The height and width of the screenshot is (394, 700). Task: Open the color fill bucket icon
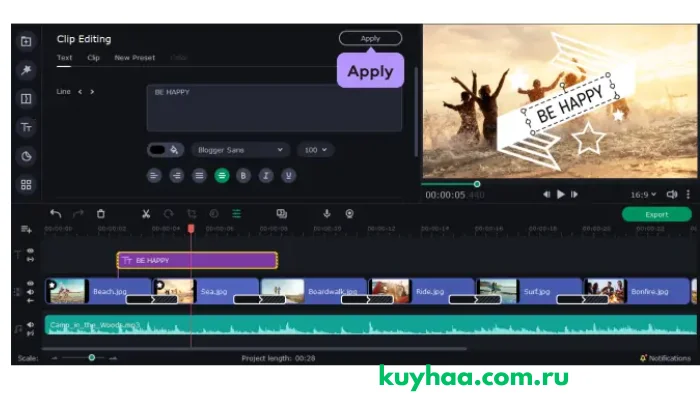point(175,150)
